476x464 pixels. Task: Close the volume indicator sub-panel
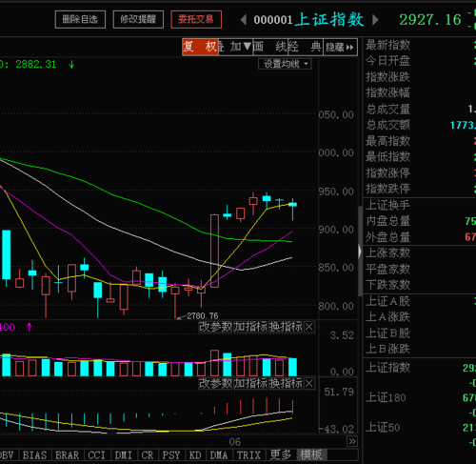309,327
